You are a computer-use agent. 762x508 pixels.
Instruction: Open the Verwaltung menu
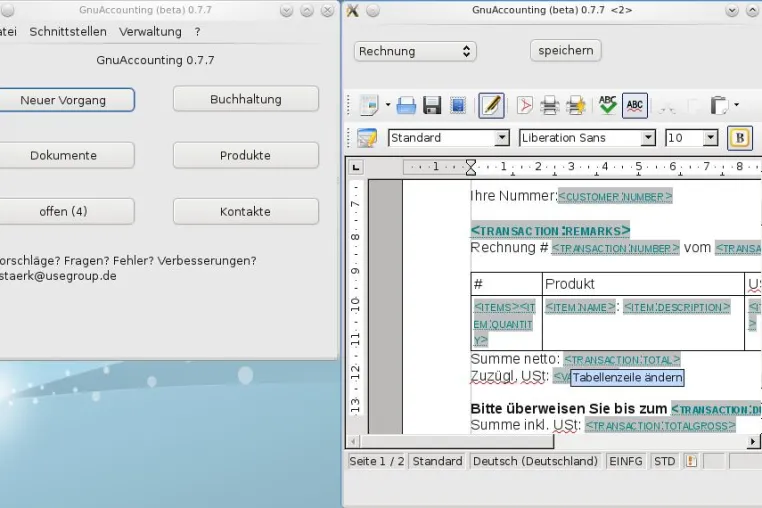[x=150, y=32]
